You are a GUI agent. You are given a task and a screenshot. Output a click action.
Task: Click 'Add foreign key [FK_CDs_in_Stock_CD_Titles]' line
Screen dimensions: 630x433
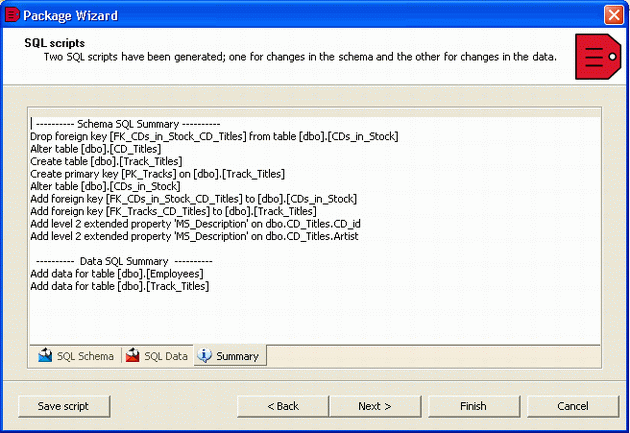point(194,199)
